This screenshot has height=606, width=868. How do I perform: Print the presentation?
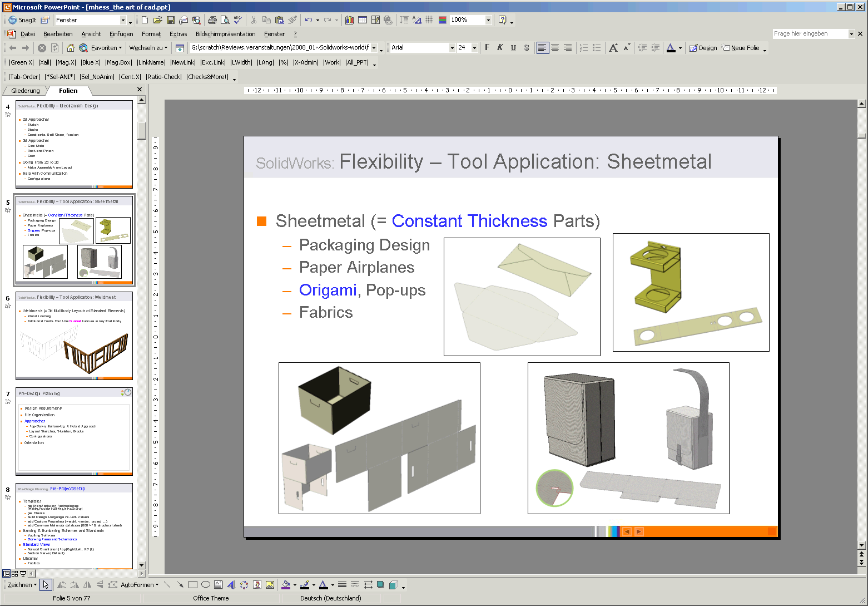(212, 20)
